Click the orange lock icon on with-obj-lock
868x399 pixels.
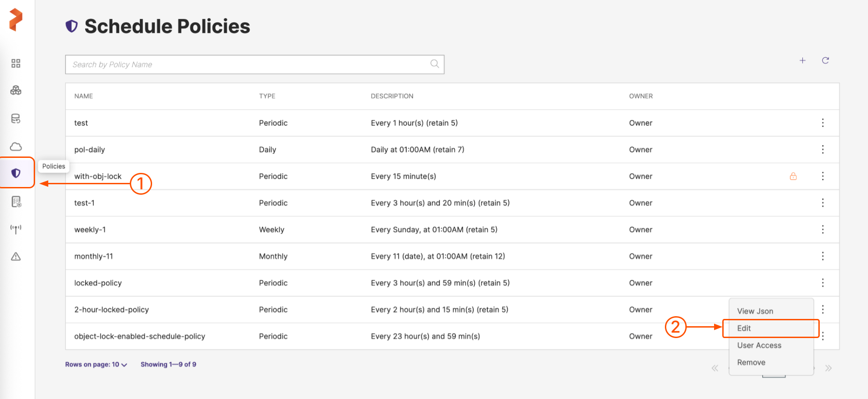point(793,177)
